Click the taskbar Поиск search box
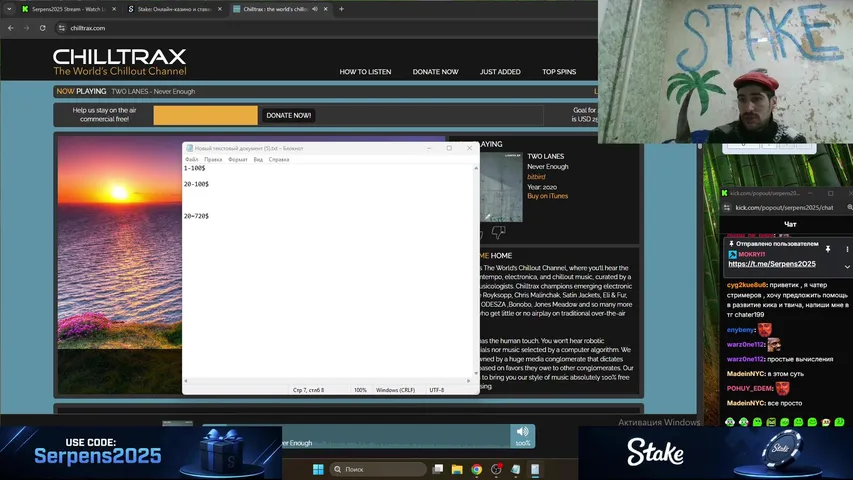This screenshot has width=853, height=480. click(378, 469)
